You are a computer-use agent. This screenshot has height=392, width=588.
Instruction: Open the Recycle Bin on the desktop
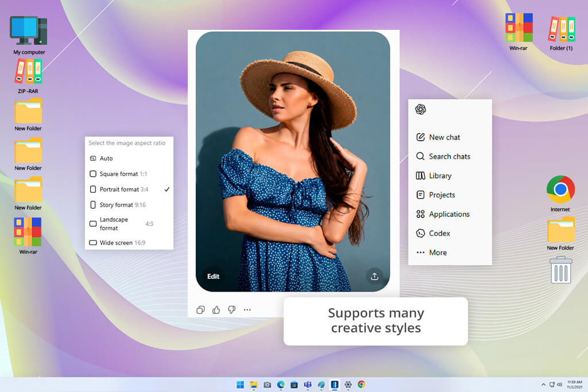pos(560,270)
